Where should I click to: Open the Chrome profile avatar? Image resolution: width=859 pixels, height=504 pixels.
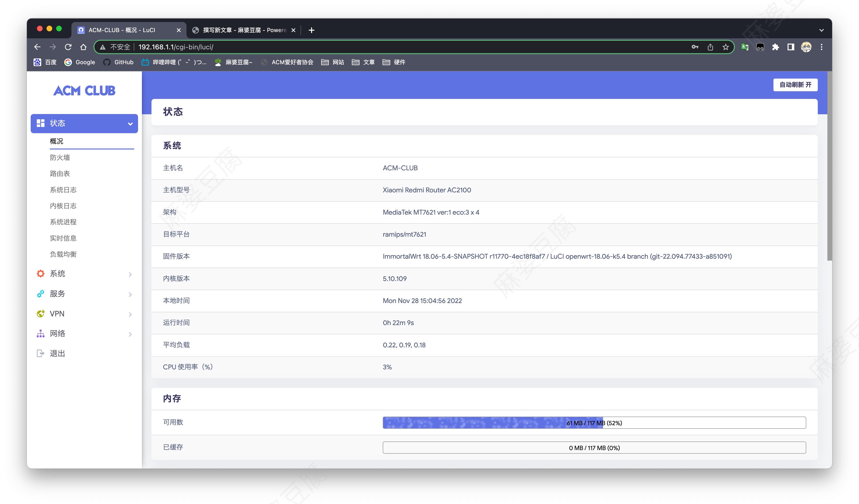(806, 47)
